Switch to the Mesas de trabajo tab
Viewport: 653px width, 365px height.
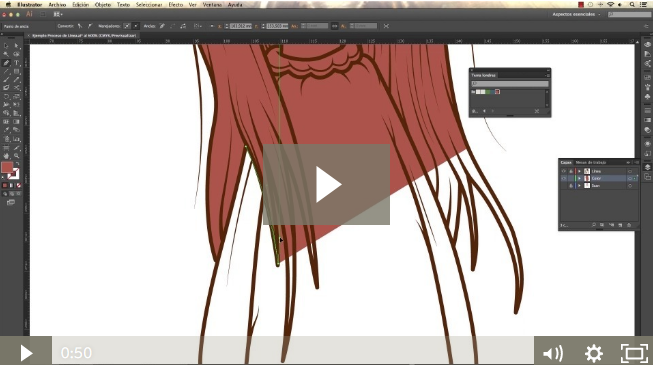(591, 162)
